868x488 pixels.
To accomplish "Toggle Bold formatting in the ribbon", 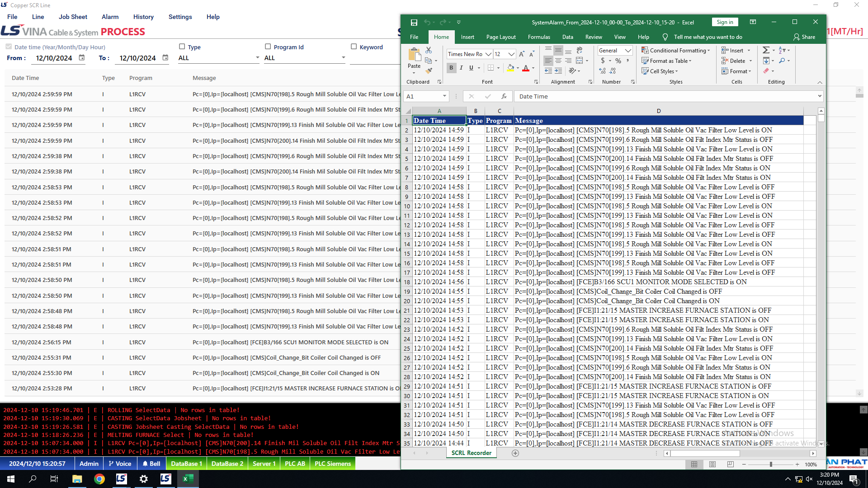I will 451,68.
